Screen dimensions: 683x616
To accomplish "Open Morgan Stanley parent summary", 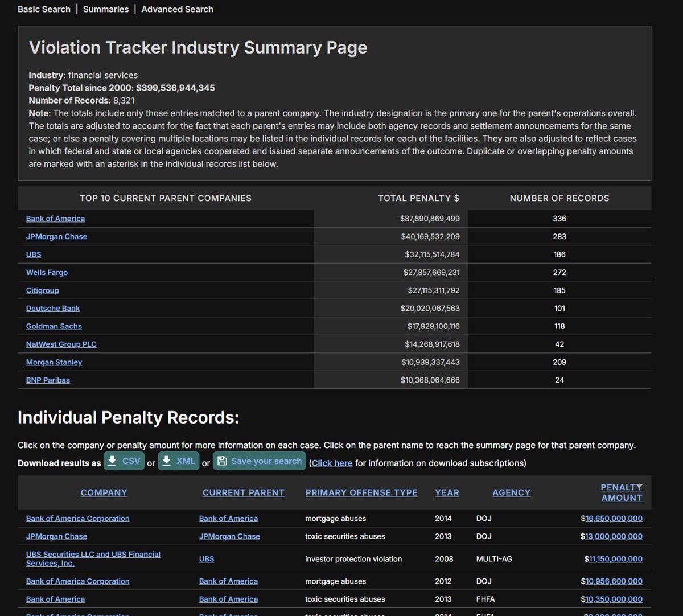I will (x=54, y=362).
